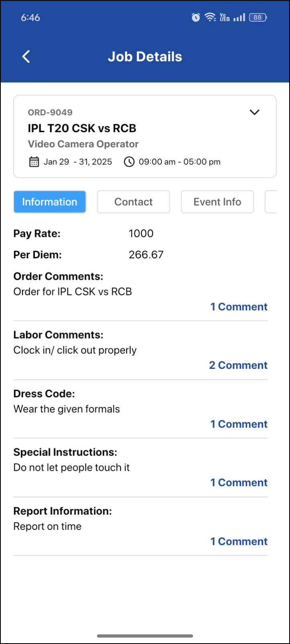Screen dimensions: 290x644
Task: Tap the Wi-Fi status icon
Action: [x=210, y=17]
